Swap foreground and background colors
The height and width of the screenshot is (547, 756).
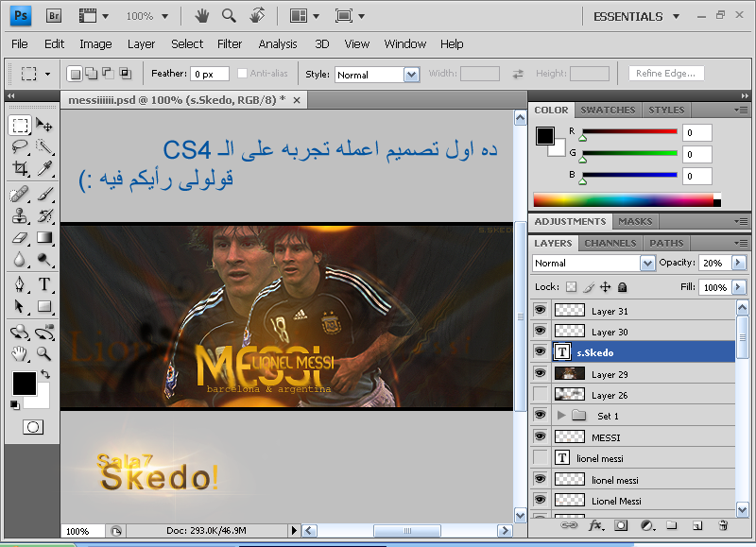click(45, 373)
